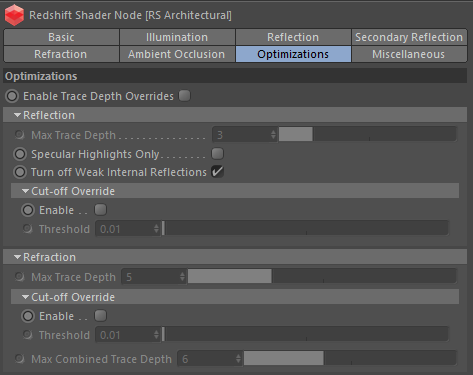
Task: Open the Miscellaneous tab
Action: [x=409, y=54]
